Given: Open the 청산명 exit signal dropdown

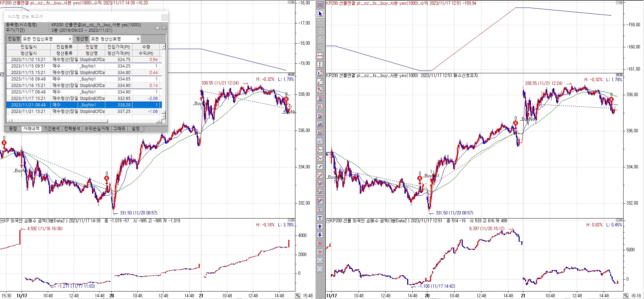Looking at the screenshot, I should click(x=138, y=39).
